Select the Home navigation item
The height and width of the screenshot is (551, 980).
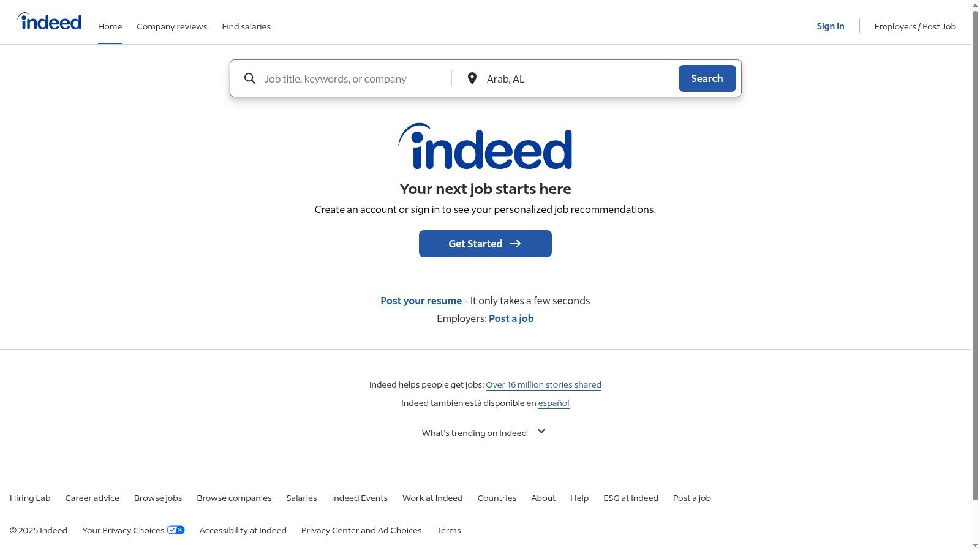(x=110, y=26)
